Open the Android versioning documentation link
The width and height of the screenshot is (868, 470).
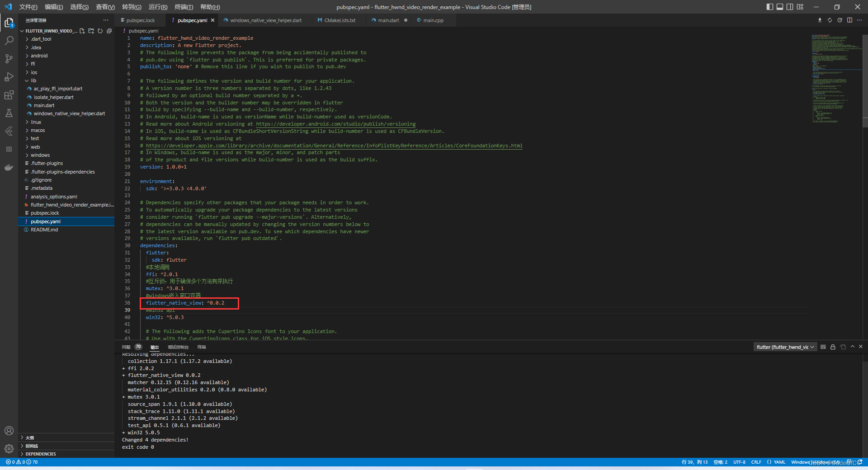(x=336, y=124)
